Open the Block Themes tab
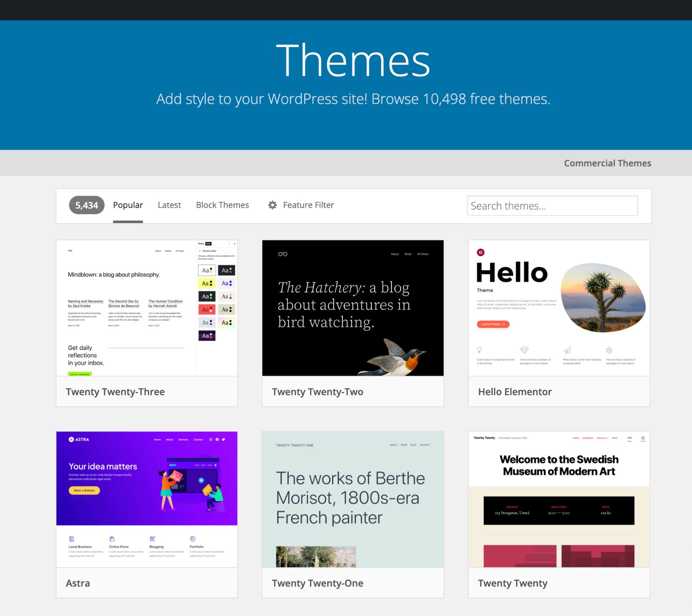The height and width of the screenshot is (616, 692). coord(222,205)
